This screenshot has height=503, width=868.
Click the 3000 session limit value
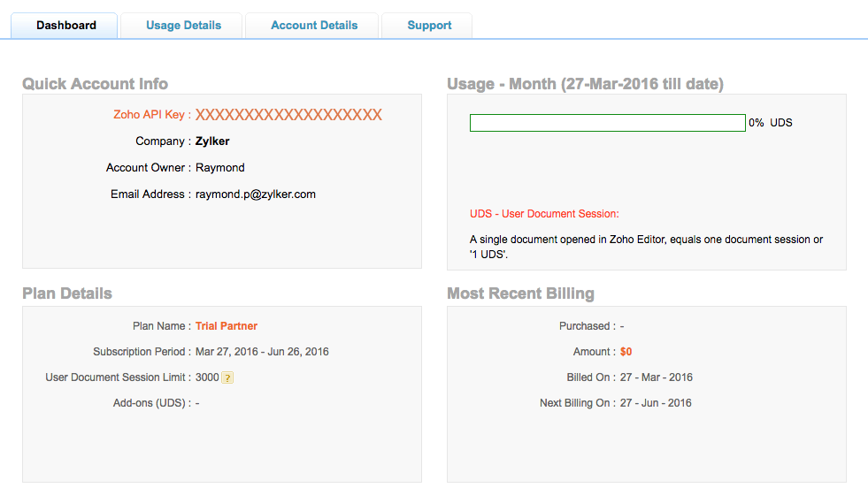tap(207, 377)
